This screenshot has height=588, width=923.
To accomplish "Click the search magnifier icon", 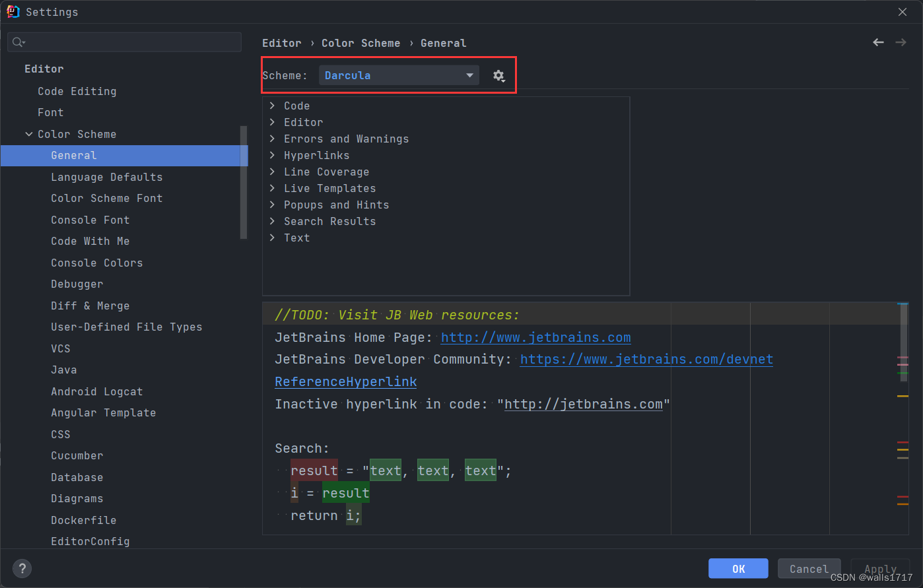I will (18, 42).
